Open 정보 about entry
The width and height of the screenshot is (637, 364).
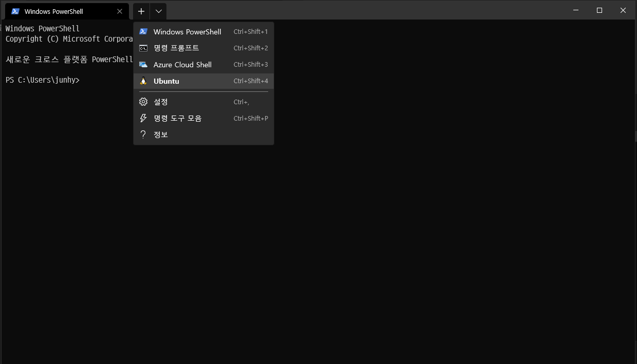(203, 135)
